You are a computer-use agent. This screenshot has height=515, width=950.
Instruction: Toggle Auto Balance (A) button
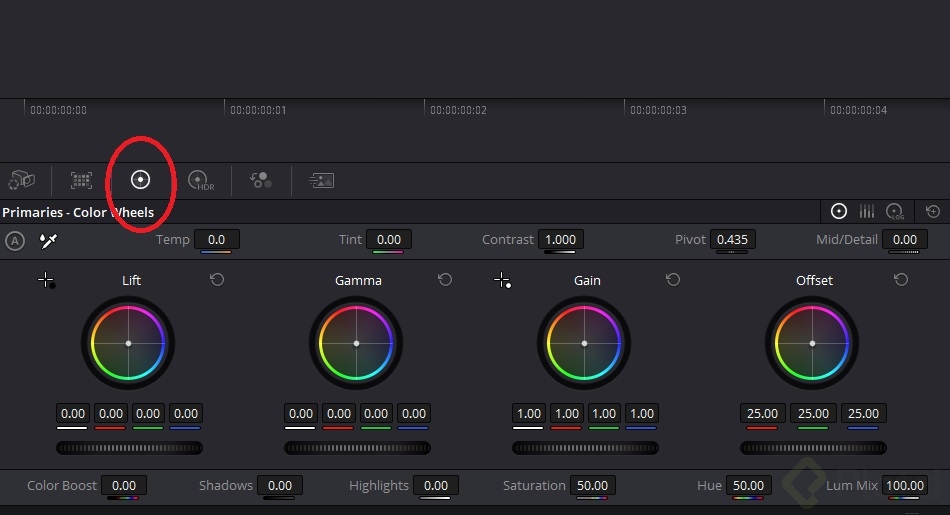(x=14, y=240)
